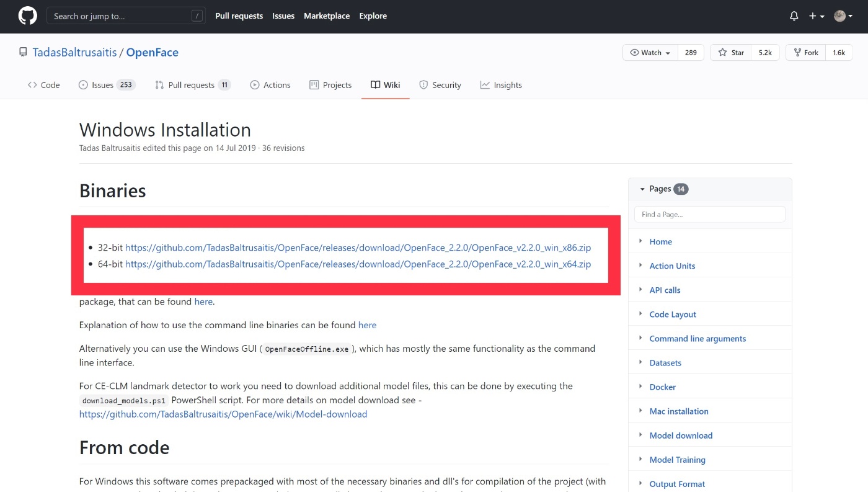Image resolution: width=868 pixels, height=492 pixels.
Task: Switch to the Insights tab
Action: pyautogui.click(x=501, y=85)
